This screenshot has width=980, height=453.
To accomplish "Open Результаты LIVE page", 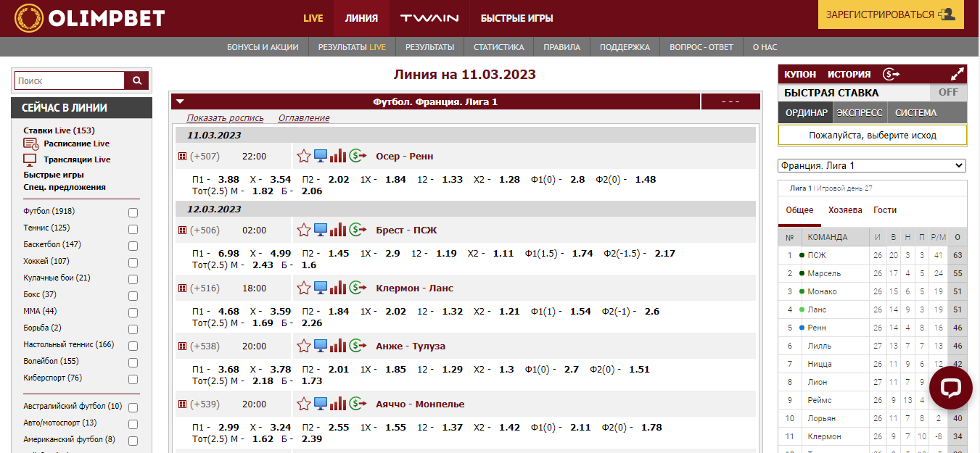I will 352,47.
